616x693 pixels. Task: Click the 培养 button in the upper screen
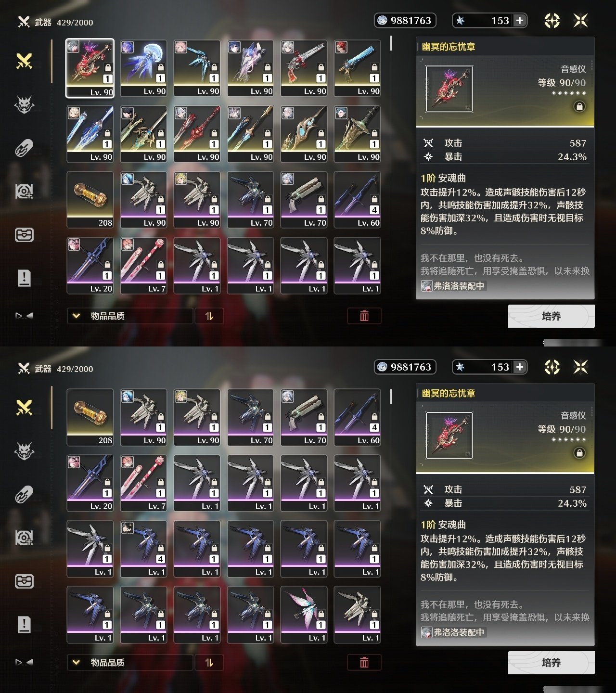click(x=551, y=316)
